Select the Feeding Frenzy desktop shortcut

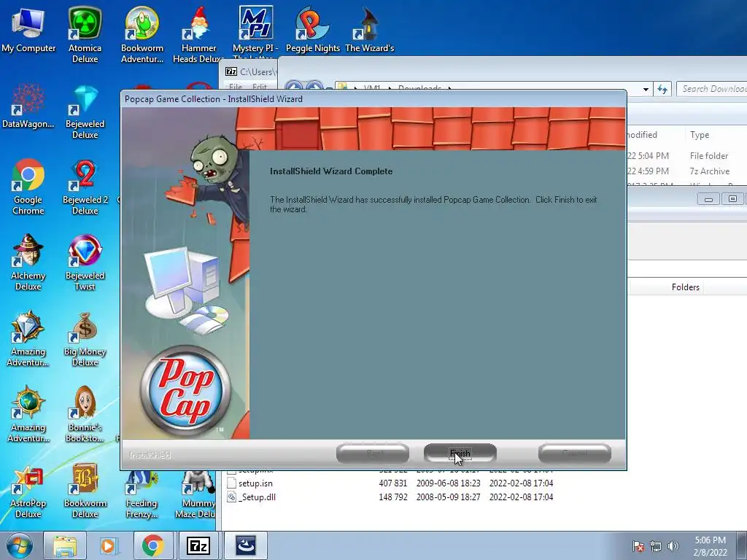(142, 493)
